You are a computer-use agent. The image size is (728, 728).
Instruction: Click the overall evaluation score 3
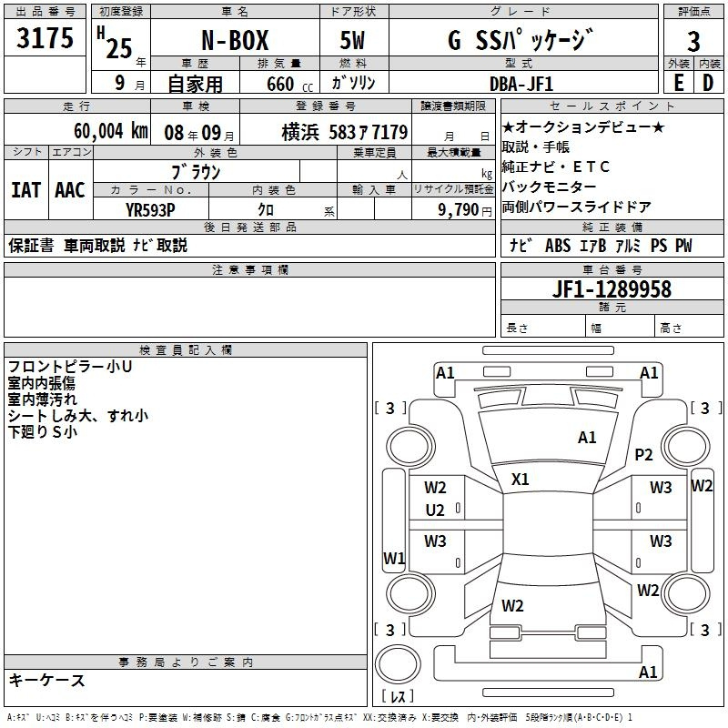(x=693, y=42)
